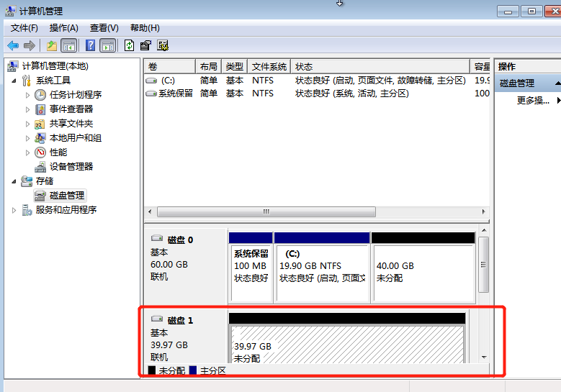Click the disk view vertical scrollbar thumb
Viewport: 561px width, 392px height.
click(484, 265)
